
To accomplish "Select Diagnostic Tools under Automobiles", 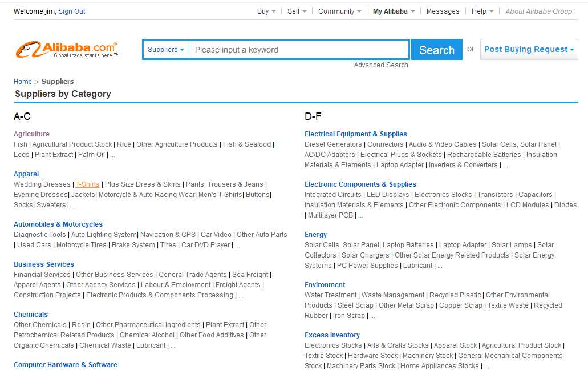I will click(x=40, y=235).
